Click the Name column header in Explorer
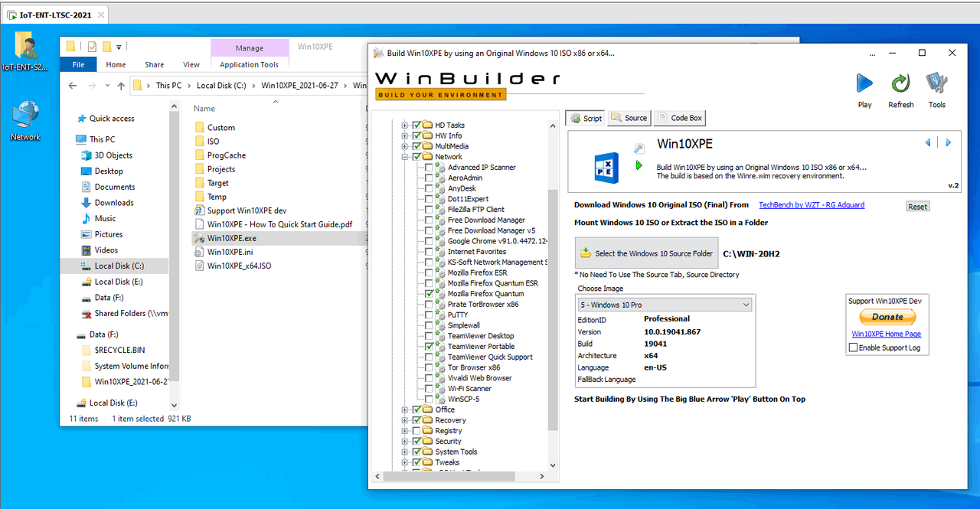 [204, 109]
